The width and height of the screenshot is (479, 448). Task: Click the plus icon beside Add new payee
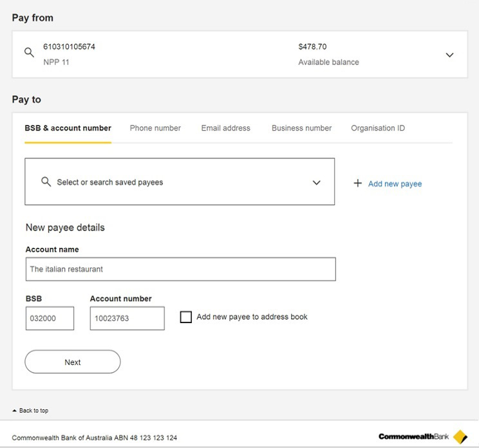click(x=357, y=183)
